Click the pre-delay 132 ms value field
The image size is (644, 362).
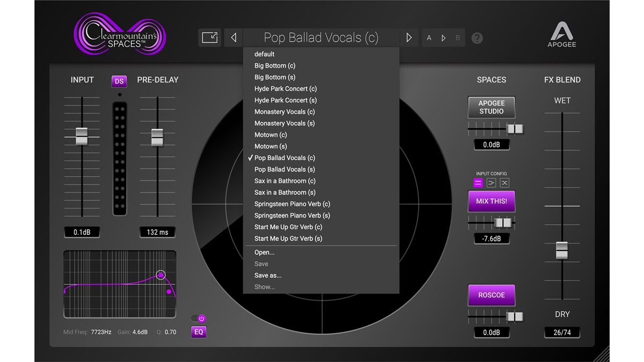[x=157, y=232]
